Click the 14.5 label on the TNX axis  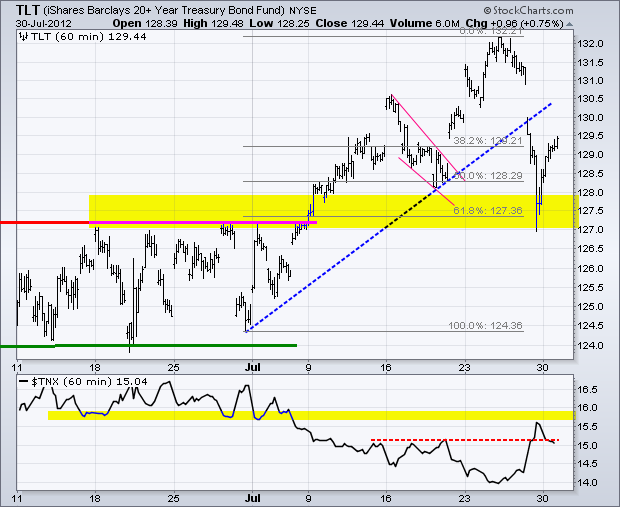tap(587, 463)
